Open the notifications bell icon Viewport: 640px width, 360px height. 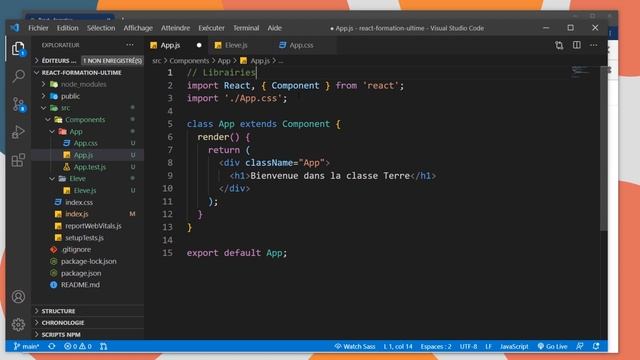pyautogui.click(x=596, y=346)
